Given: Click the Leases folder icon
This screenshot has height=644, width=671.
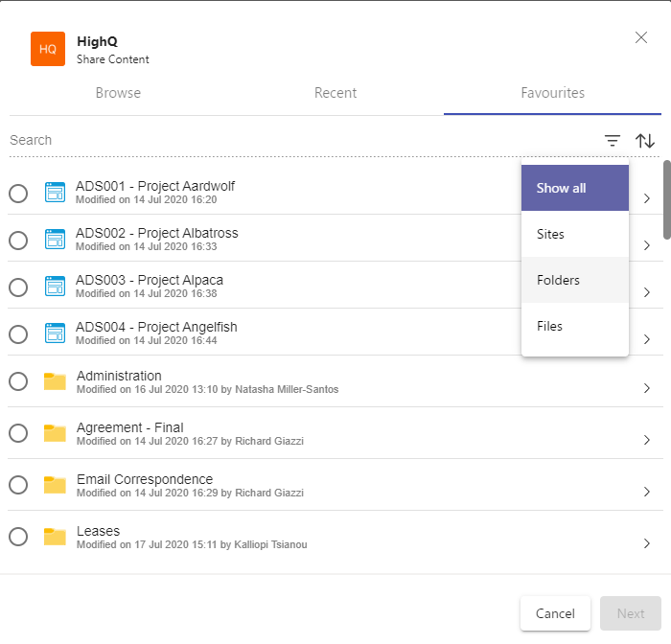Looking at the screenshot, I should (x=55, y=538).
